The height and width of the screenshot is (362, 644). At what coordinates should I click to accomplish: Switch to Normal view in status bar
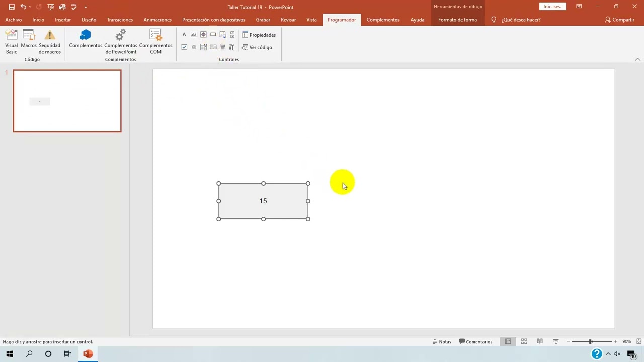pyautogui.click(x=508, y=342)
